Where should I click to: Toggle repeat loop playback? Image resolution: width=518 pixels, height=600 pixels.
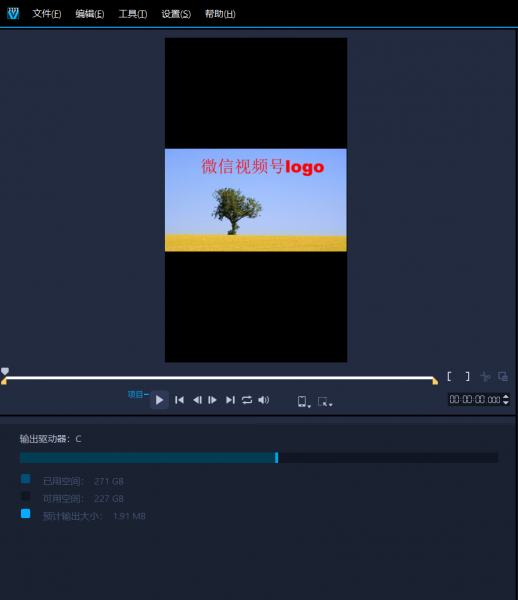tap(247, 400)
